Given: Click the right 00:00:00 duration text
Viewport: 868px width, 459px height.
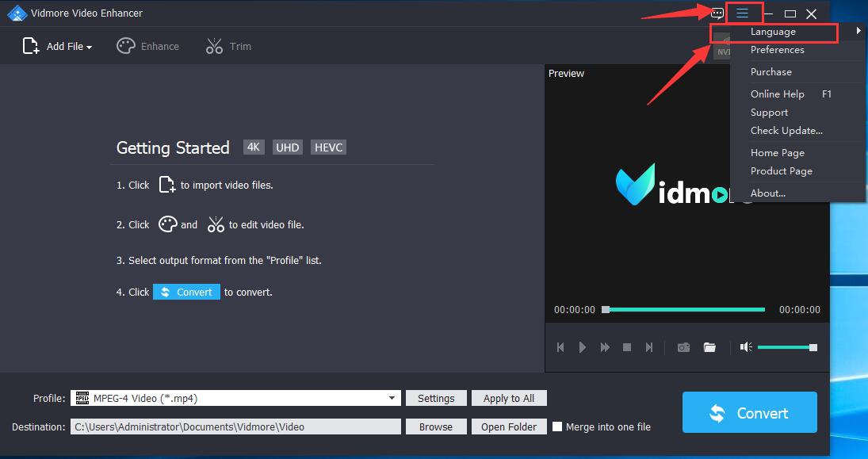Looking at the screenshot, I should coord(799,309).
